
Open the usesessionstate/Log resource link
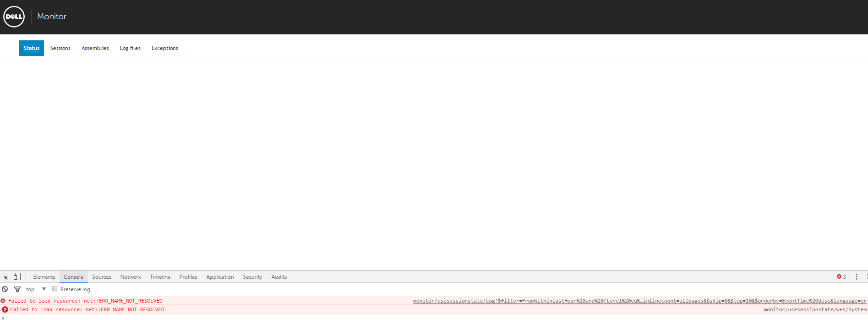coord(640,301)
